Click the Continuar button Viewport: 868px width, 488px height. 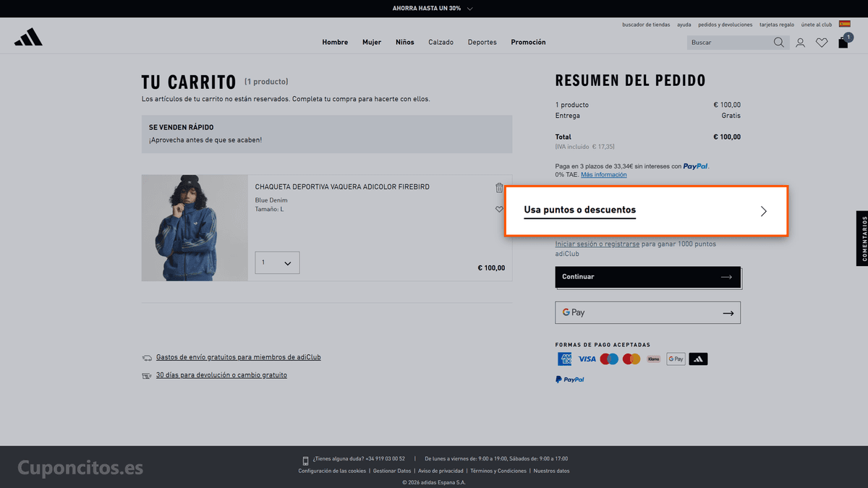[x=648, y=277]
